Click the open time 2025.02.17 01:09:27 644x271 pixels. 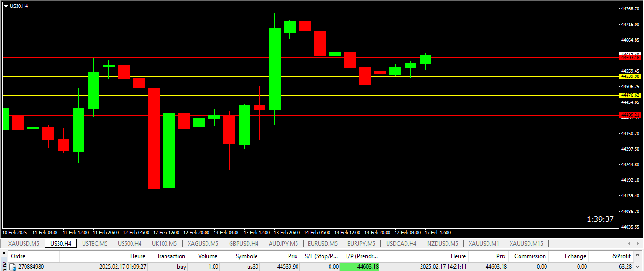coord(123,267)
